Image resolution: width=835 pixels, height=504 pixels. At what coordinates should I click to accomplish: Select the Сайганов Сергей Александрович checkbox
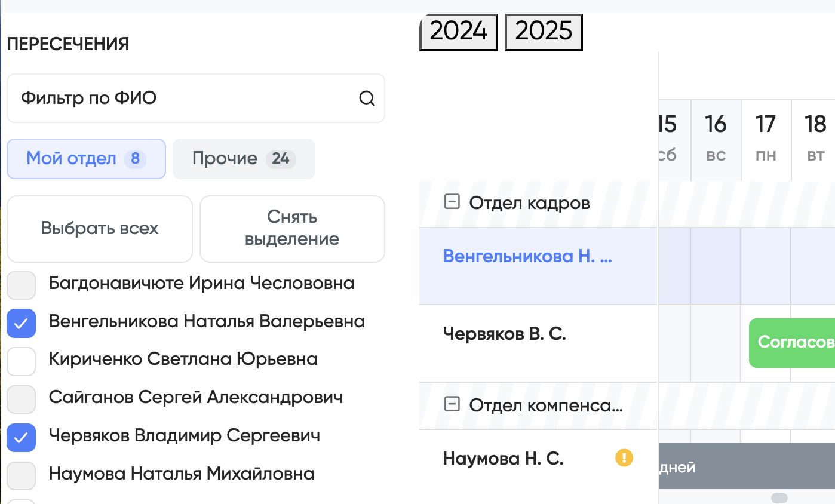[22, 399]
